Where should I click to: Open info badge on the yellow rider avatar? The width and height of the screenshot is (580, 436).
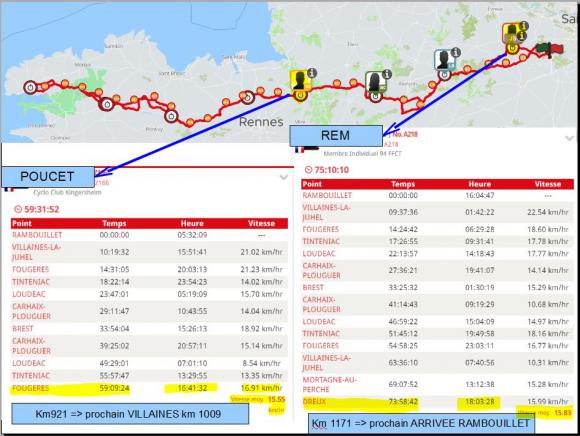(312, 73)
